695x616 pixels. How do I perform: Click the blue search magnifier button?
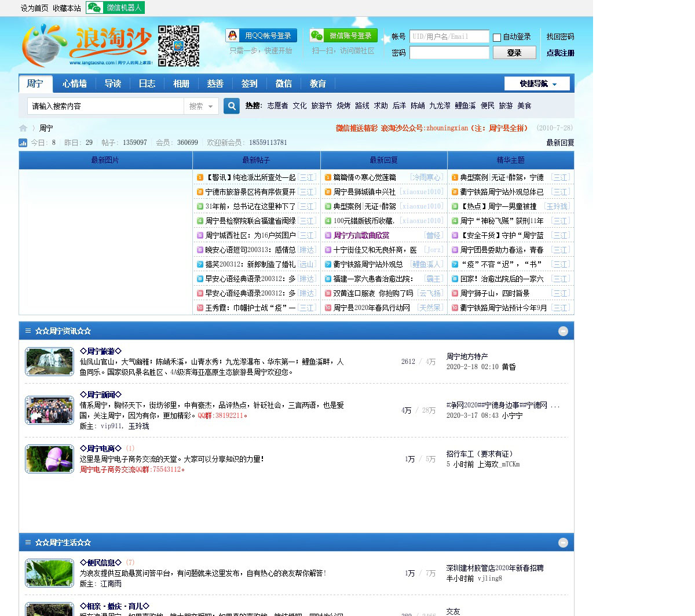point(232,106)
